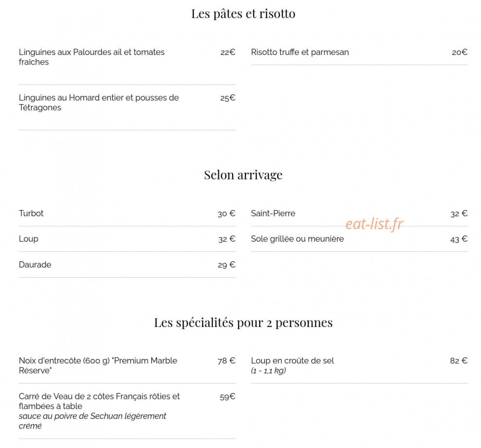Click the 20€ risotto price
This screenshot has width=481, height=448.
(460, 53)
